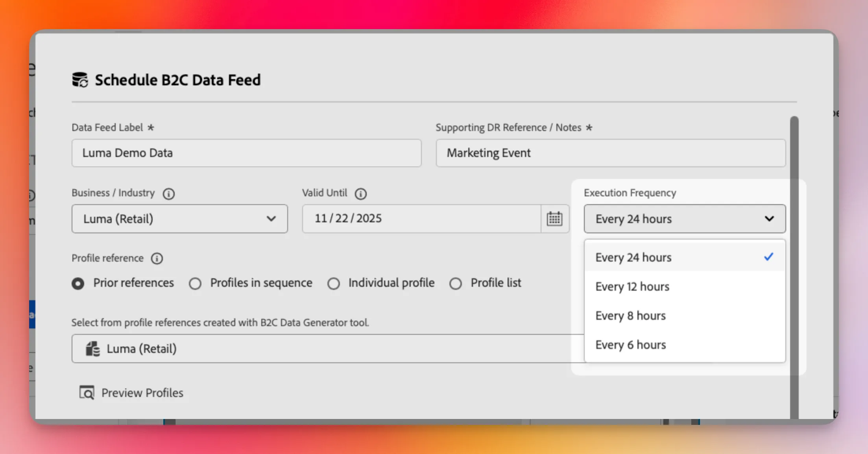Collapse the Execution Frequency dropdown
The width and height of the screenshot is (868, 454).
point(685,219)
